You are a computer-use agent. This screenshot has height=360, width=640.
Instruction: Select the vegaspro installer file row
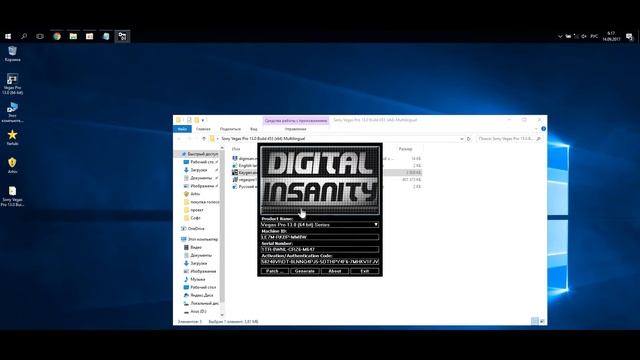(x=327, y=180)
